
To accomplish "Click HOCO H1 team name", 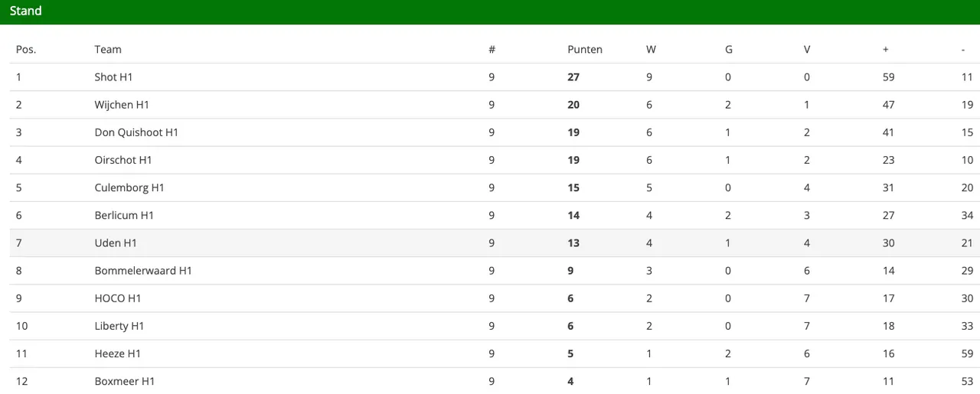I will [x=118, y=298].
